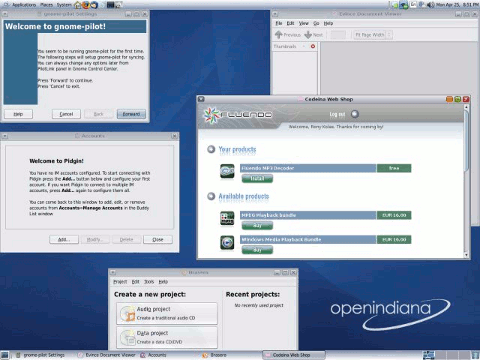Open File menu in Evince Document Viewer
Screen dimensions: 480x360
[x=279, y=23]
